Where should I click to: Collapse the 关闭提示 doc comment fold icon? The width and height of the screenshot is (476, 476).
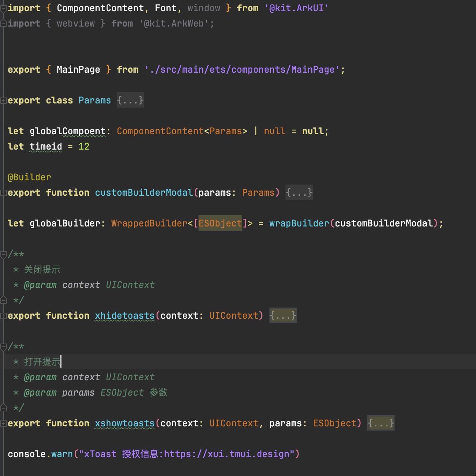coord(3,254)
